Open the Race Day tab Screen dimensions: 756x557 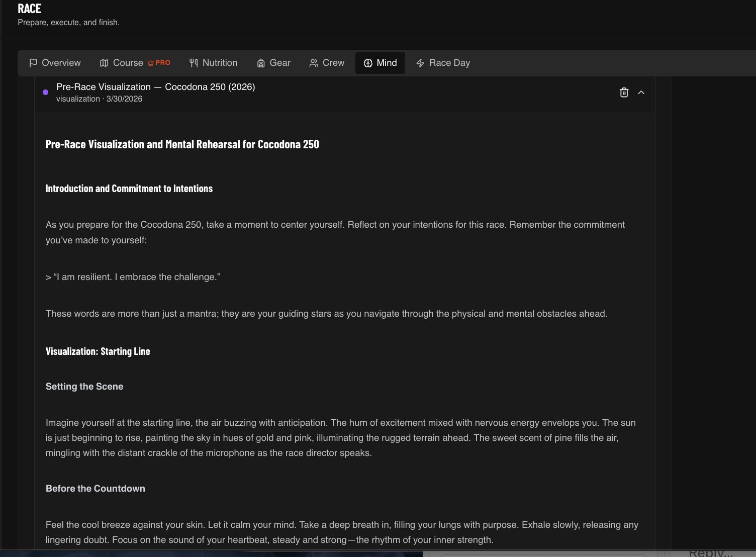449,63
